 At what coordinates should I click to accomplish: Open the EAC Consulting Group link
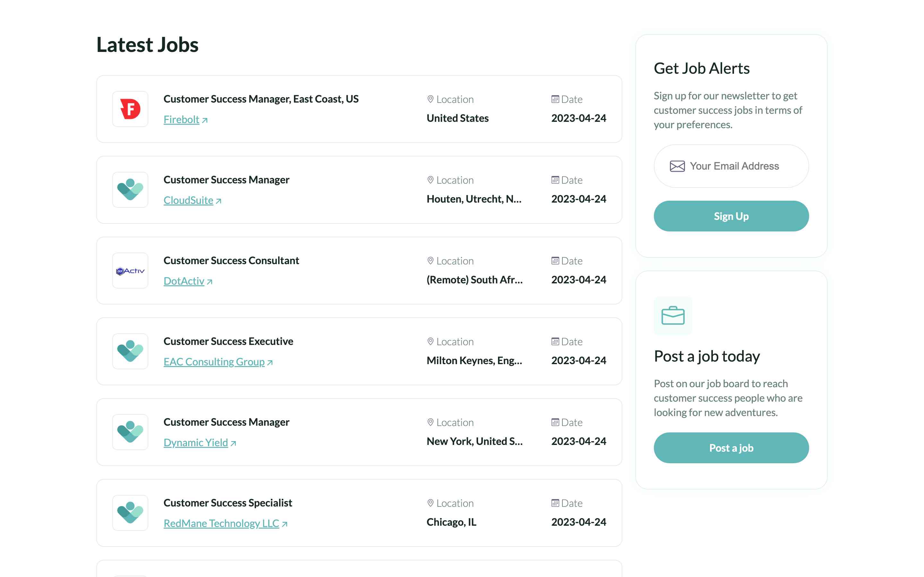click(x=214, y=361)
